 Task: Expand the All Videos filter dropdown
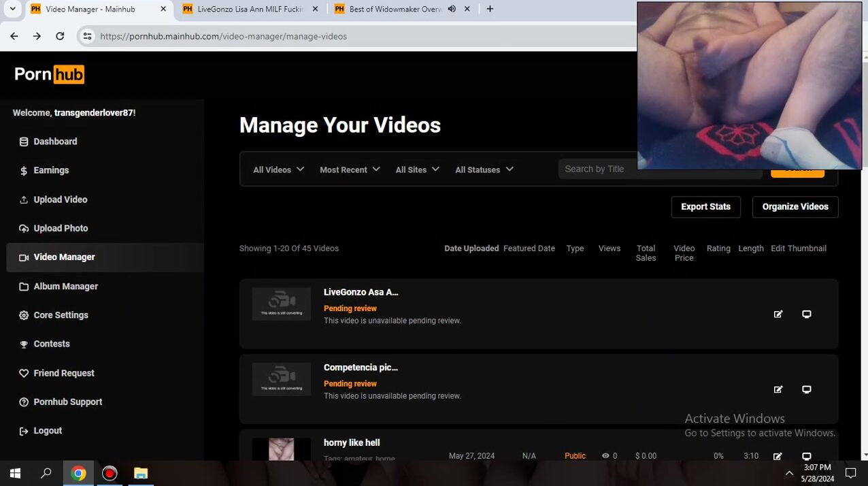point(278,169)
